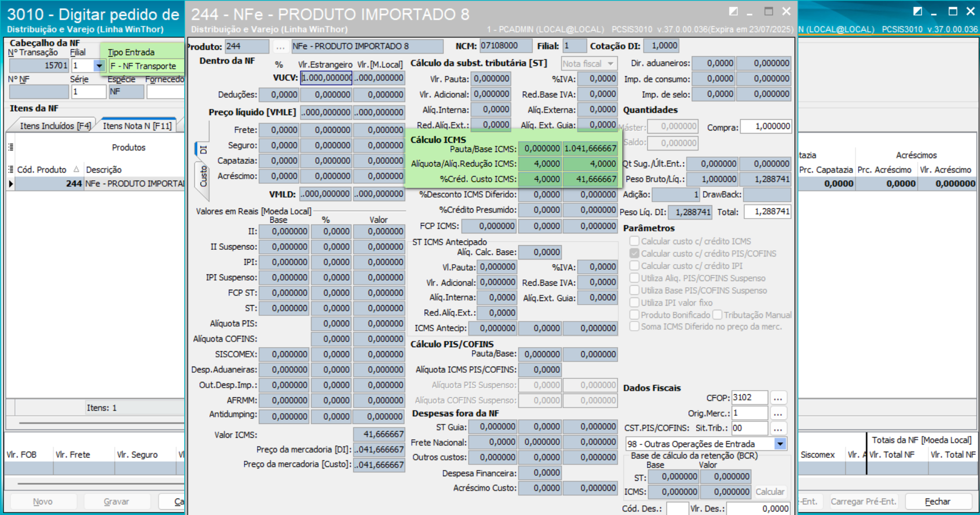Click the Cotação DI field
The height and width of the screenshot is (515, 980).
pyautogui.click(x=661, y=46)
